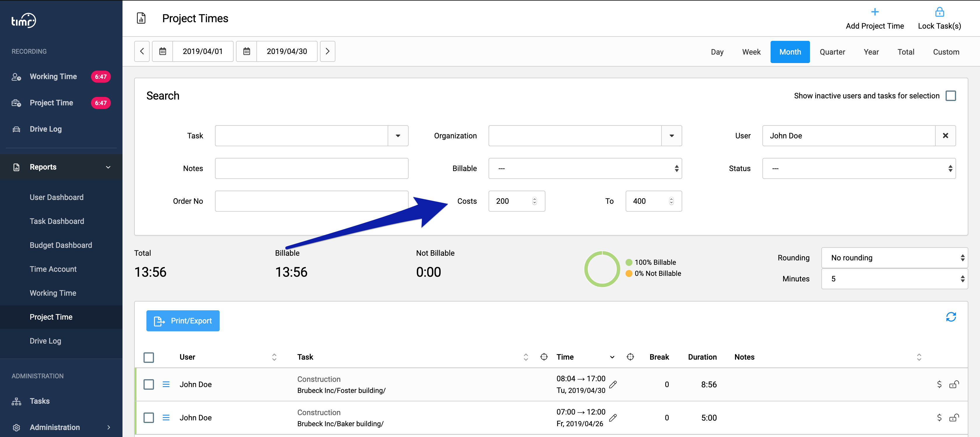Screen dimensions: 980x437
Task: Adjust the Costs from stepper
Action: [534, 201]
